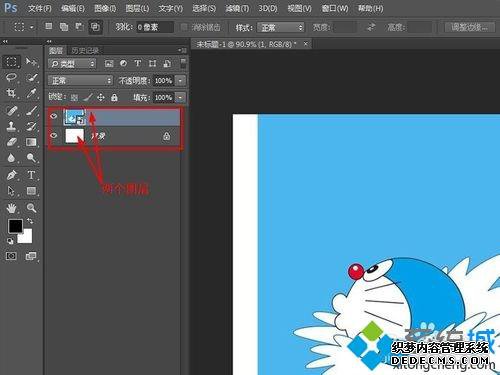Open the 文件(F) menu
The image size is (500, 375).
point(40,8)
